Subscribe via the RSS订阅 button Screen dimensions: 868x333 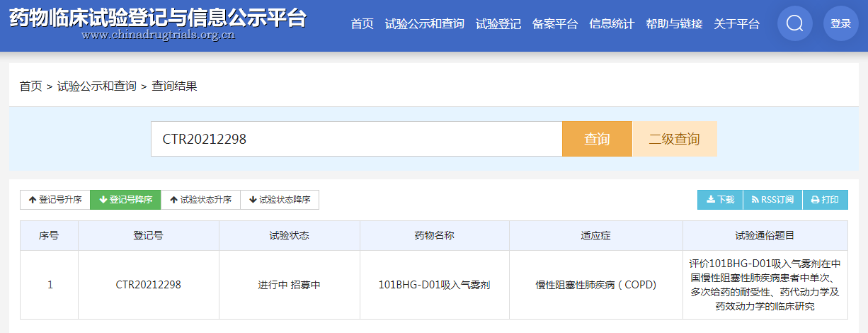(772, 200)
